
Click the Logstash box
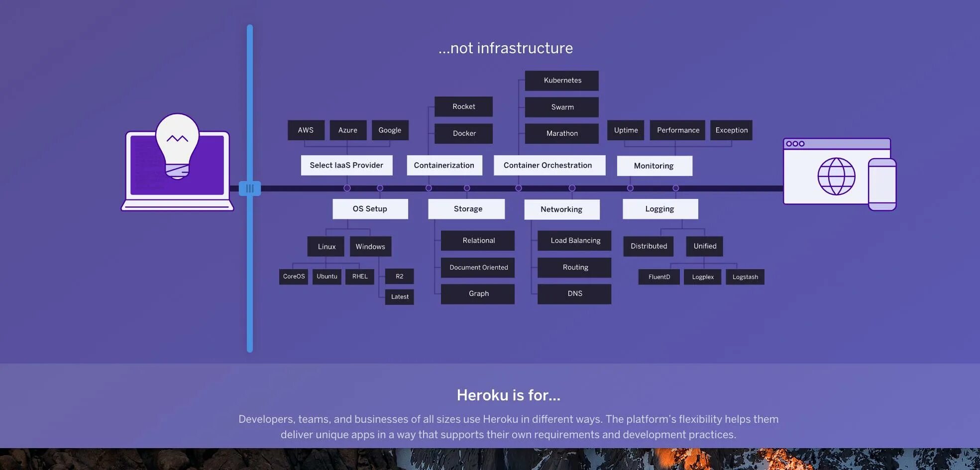click(745, 277)
